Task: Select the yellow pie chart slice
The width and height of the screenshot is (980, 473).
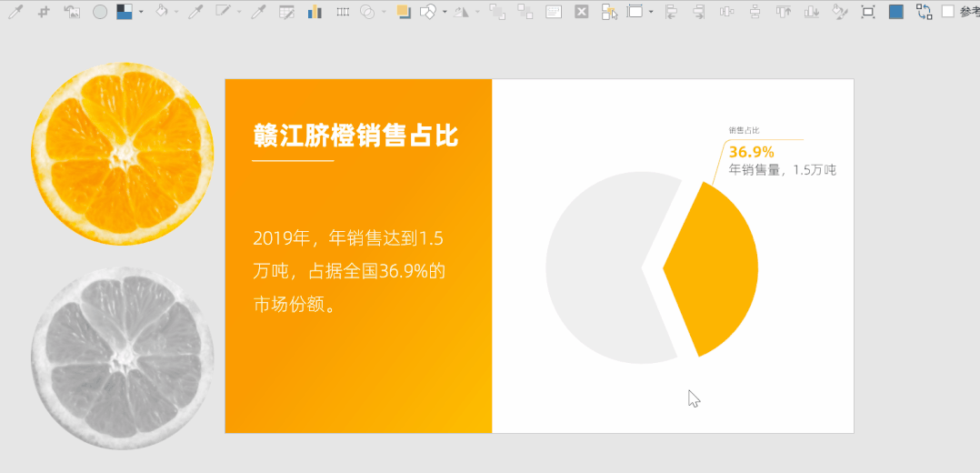Action: (711, 269)
